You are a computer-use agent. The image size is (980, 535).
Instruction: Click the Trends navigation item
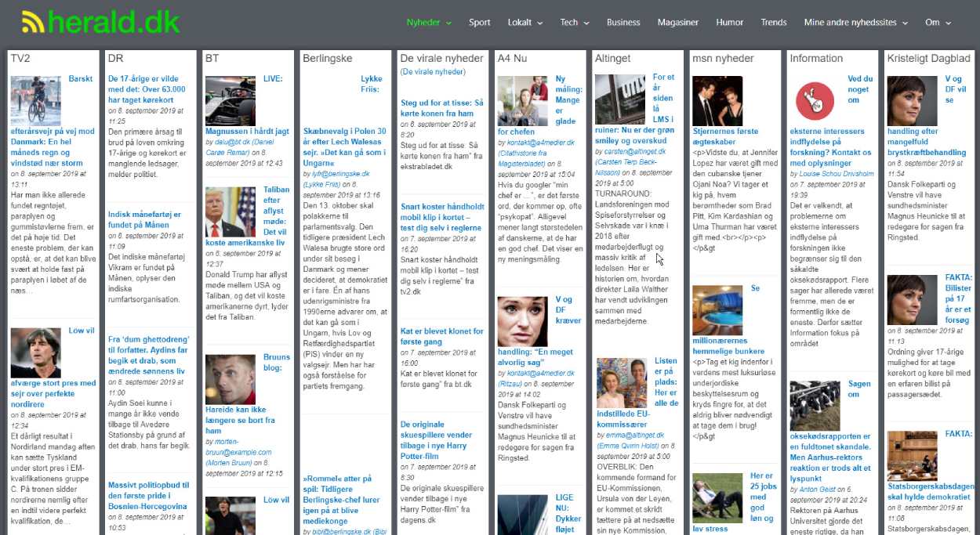pyautogui.click(x=774, y=23)
